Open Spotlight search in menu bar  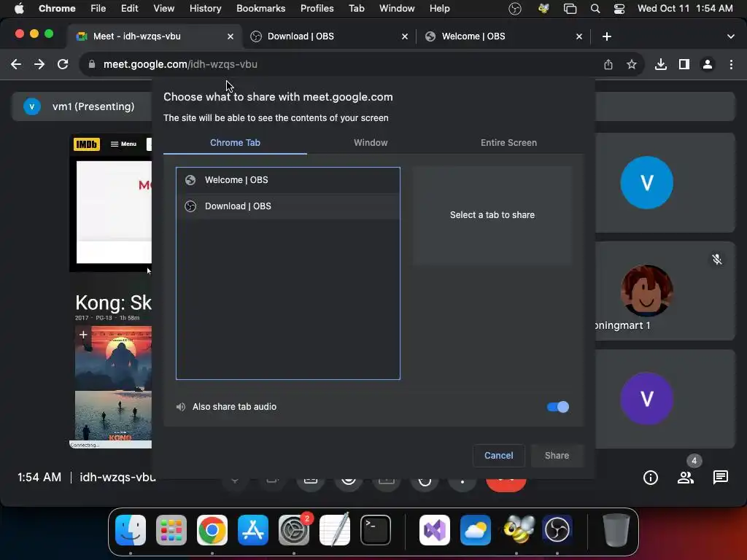pos(595,9)
